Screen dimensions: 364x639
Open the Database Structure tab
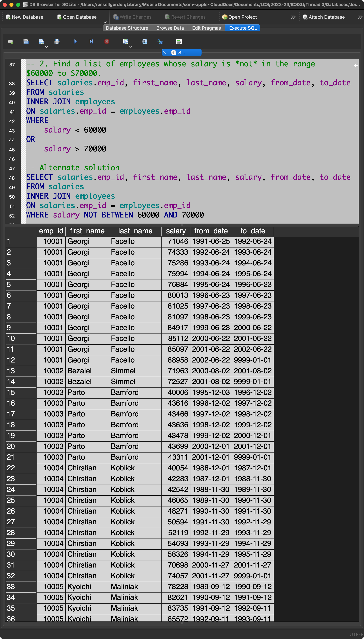[x=127, y=28]
